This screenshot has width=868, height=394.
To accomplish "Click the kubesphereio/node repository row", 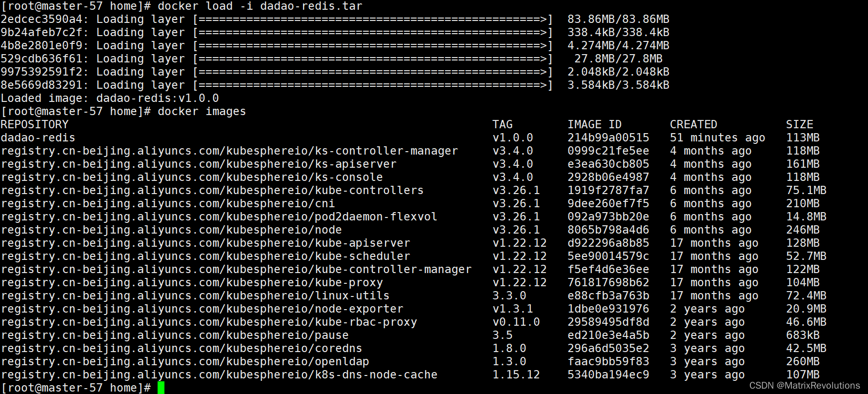I will 171,230.
